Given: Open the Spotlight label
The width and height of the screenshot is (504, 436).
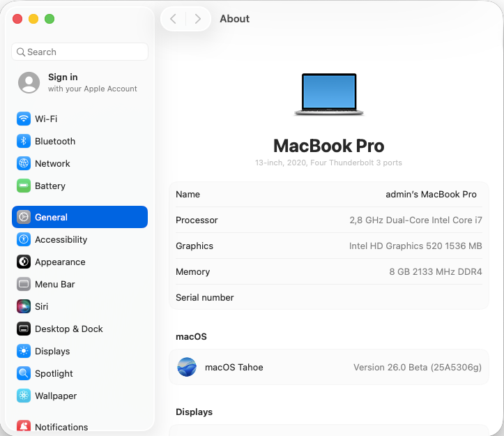Looking at the screenshot, I should tap(54, 373).
